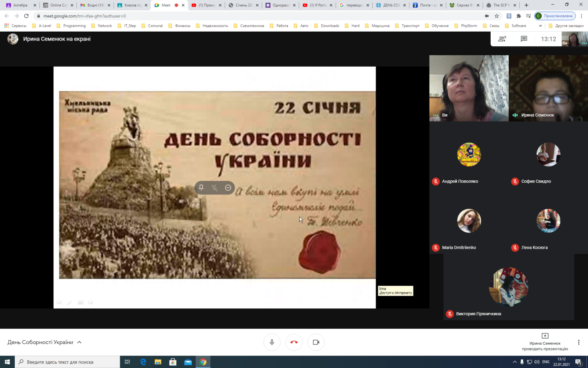Screen dimensions: 588x368
Task: Pin the presentation using the pin icon
Action: coord(201,188)
